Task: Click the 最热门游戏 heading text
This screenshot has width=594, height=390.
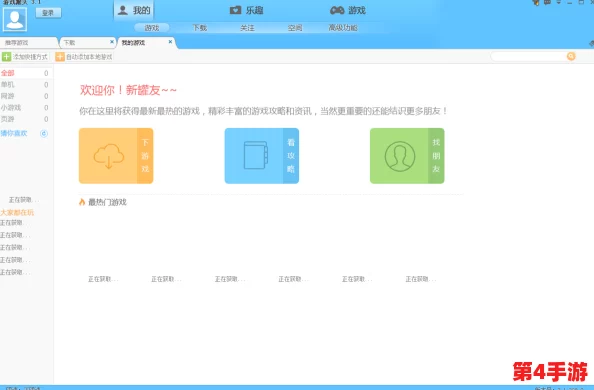Action: [107, 202]
